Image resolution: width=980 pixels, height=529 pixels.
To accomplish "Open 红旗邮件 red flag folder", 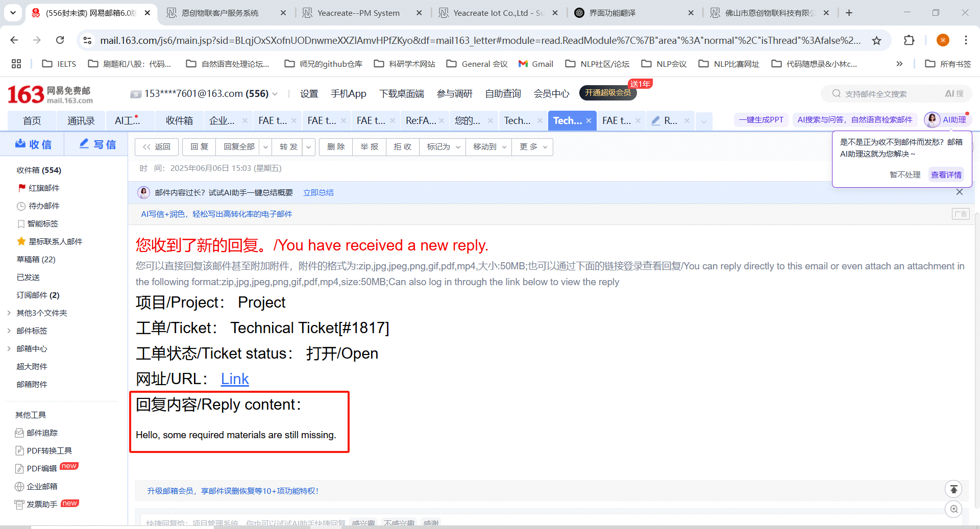I will (44, 188).
